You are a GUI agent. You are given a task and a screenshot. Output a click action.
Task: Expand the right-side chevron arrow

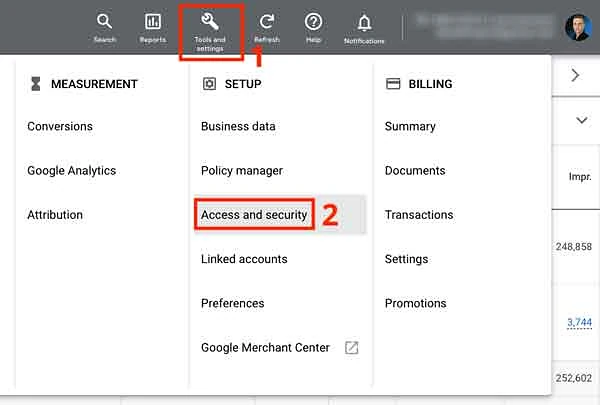(x=575, y=75)
